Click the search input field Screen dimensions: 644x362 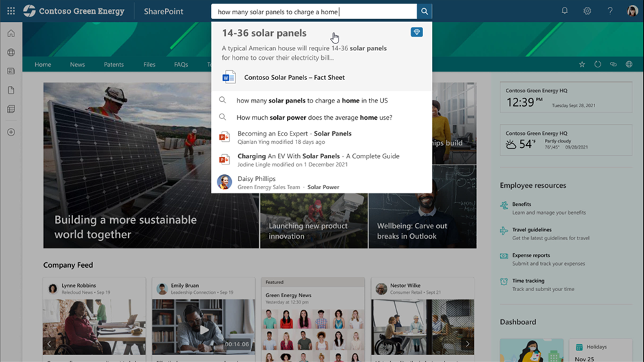click(x=314, y=12)
